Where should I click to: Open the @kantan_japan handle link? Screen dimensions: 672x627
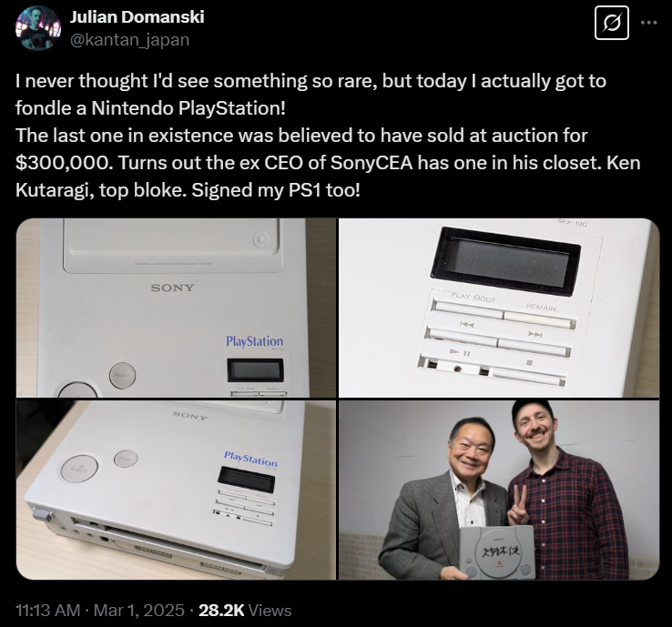coord(129,40)
